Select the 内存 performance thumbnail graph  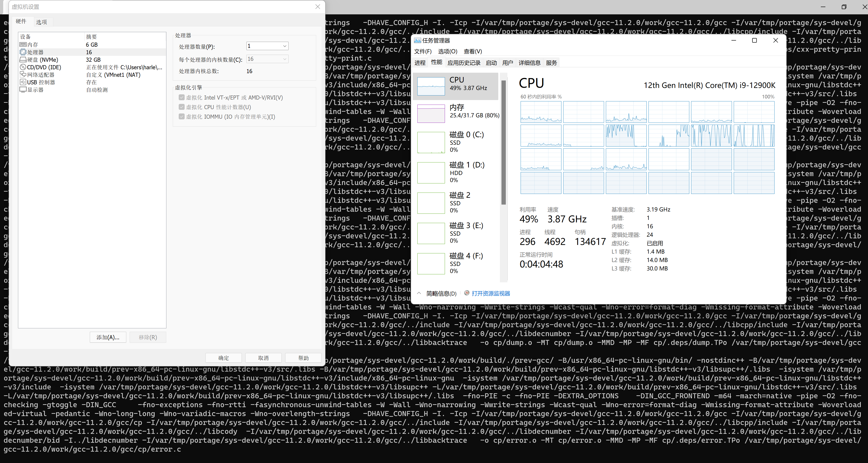pos(431,113)
